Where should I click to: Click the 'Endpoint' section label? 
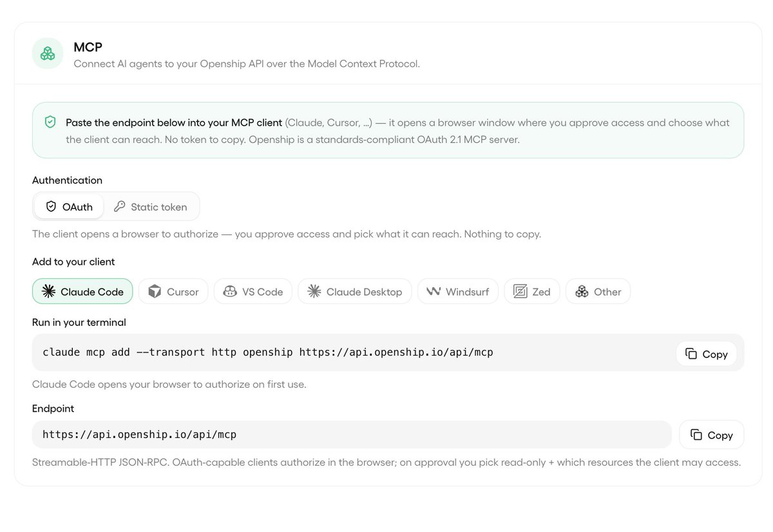pos(53,408)
